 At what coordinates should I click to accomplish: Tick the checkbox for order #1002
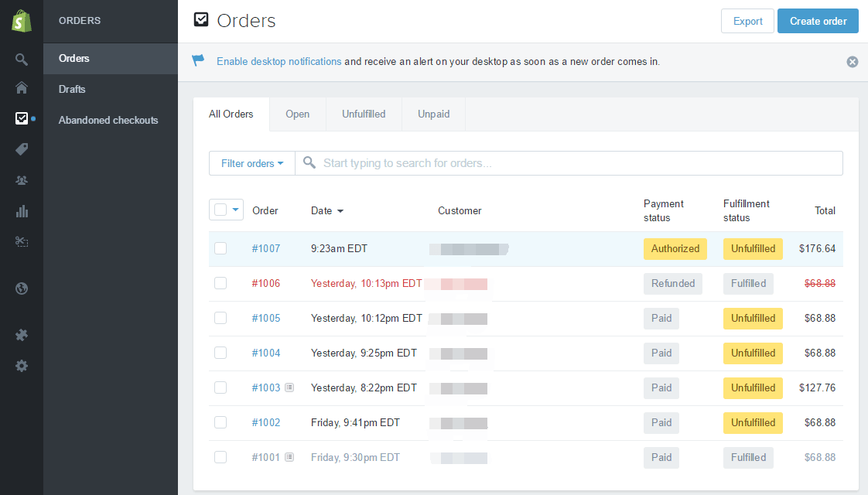tap(220, 422)
